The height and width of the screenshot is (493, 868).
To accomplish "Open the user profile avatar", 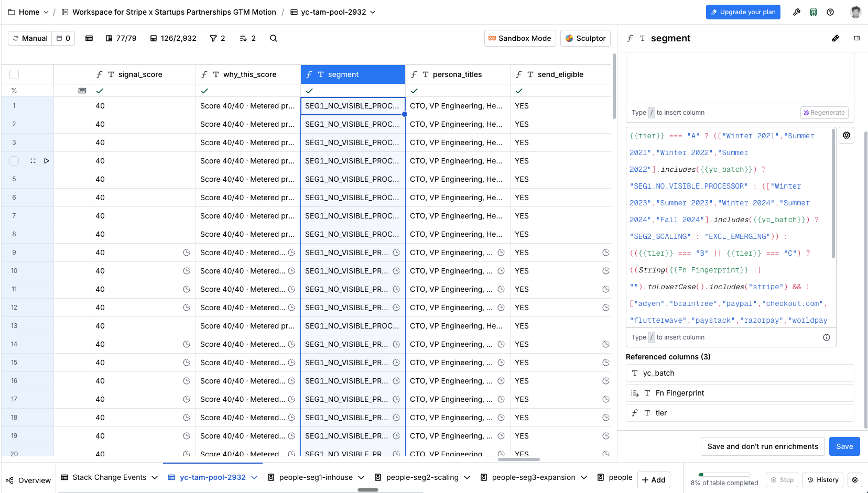I will [x=855, y=12].
